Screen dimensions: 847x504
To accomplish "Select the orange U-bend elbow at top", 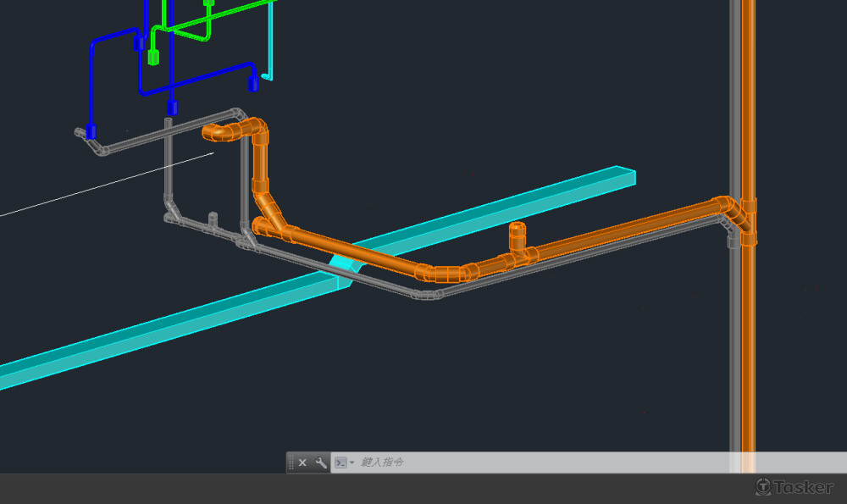I will coord(217,131).
